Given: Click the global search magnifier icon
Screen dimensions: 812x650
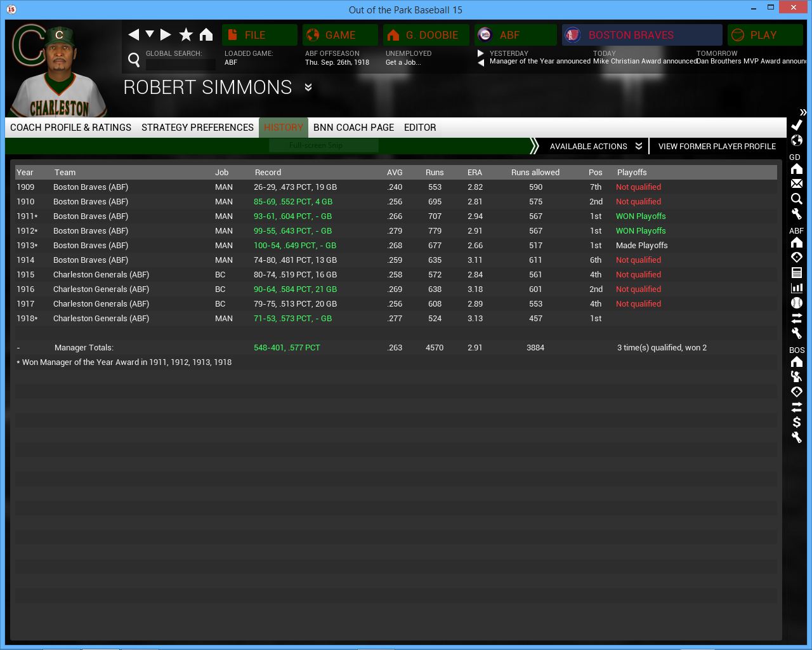Looking at the screenshot, I should coord(134,60).
